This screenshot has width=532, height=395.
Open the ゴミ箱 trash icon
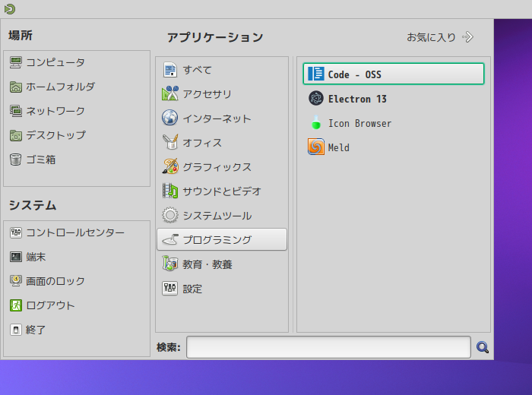pyautogui.click(x=16, y=160)
